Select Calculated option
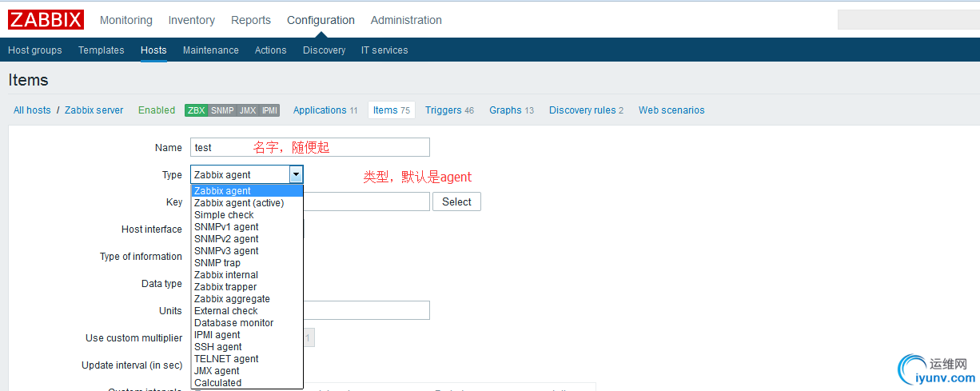980x391 pixels. click(x=247, y=383)
